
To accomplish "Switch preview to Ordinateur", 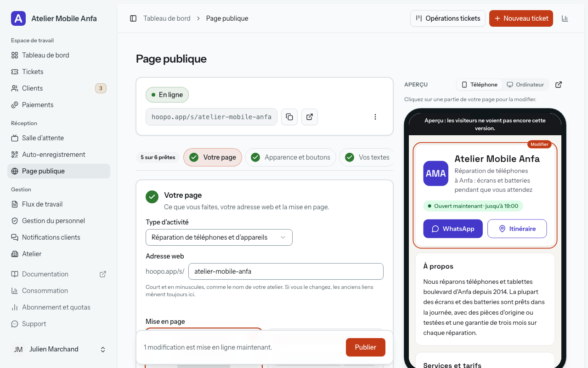I will coord(526,85).
